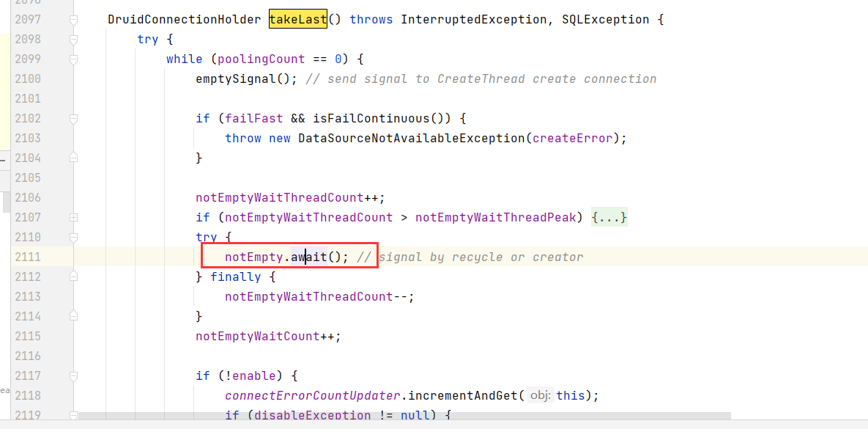This screenshot has width=868, height=429.
Task: Collapse the inner try block at line 2110
Action: [x=74, y=237]
